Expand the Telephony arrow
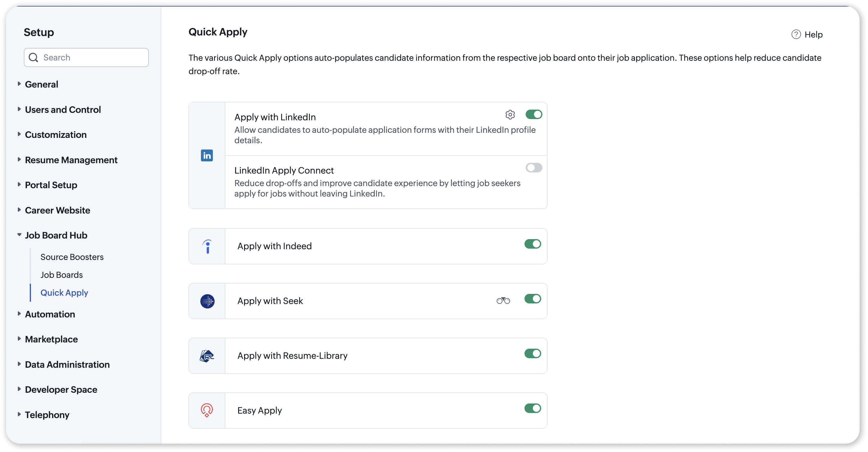Image resolution: width=868 pixels, height=452 pixels. coord(19,414)
